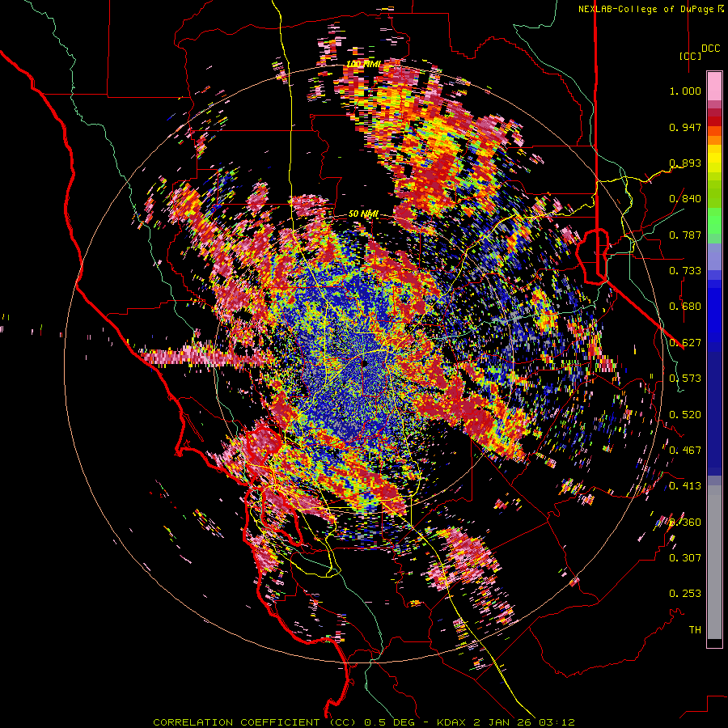
Task: Select the 0.947 legend value
Action: point(685,127)
